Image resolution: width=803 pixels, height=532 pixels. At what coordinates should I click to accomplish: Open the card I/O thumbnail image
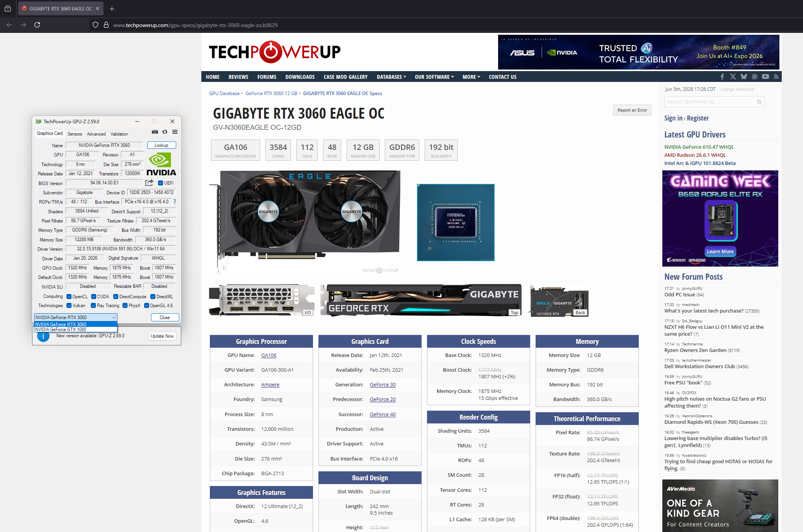[262, 301]
